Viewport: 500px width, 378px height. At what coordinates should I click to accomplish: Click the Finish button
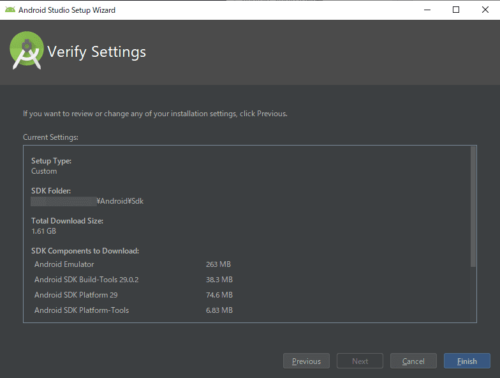pos(467,361)
